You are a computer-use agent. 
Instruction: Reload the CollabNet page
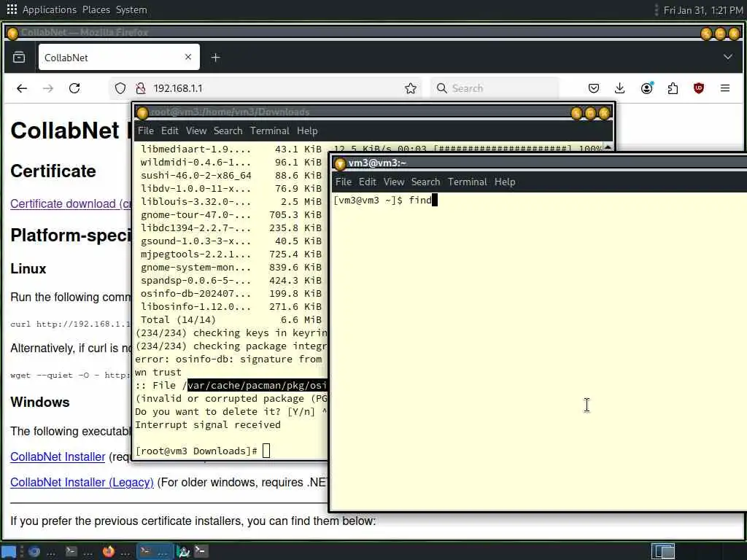(74, 88)
